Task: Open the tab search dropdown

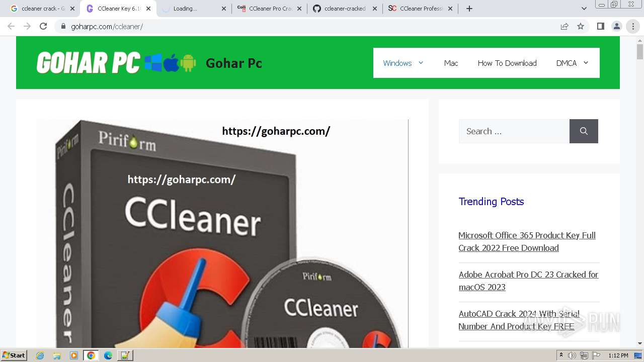Action: pyautogui.click(x=584, y=9)
